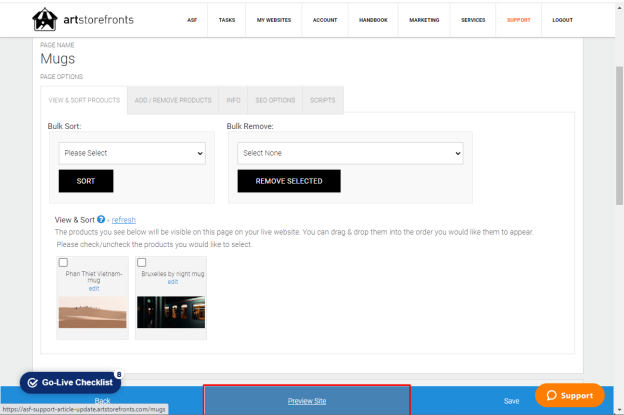Tick the Phan Thiet Vietnam mug checkbox
624x415 pixels.
point(63,262)
